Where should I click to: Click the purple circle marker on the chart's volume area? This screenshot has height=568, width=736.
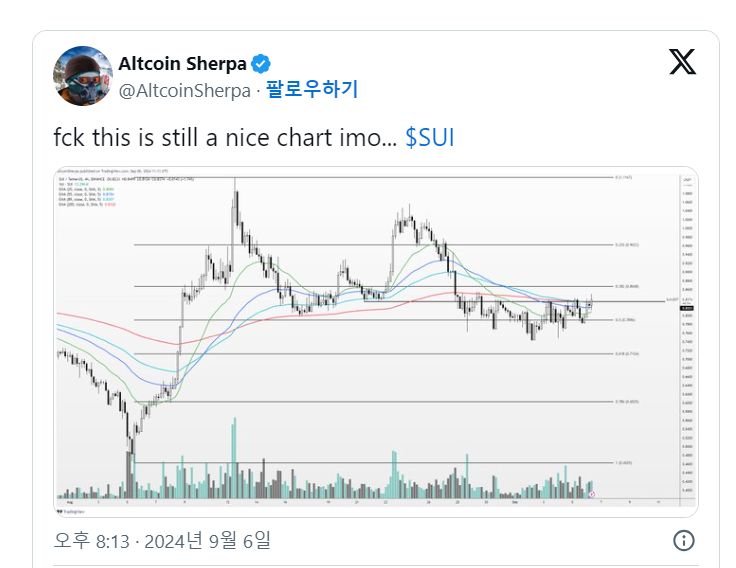(592, 494)
